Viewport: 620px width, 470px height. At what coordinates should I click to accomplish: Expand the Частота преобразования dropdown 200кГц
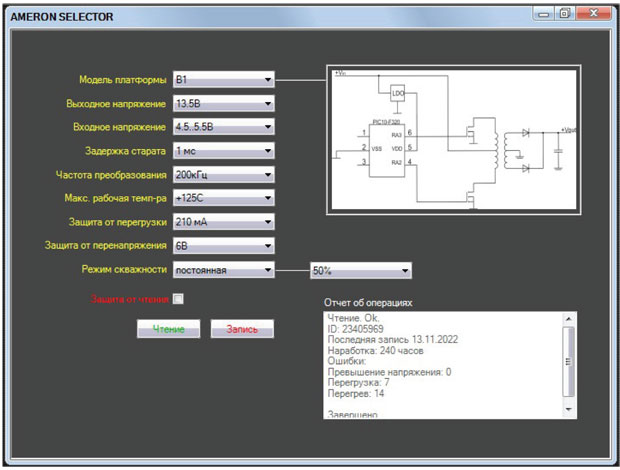223,174
